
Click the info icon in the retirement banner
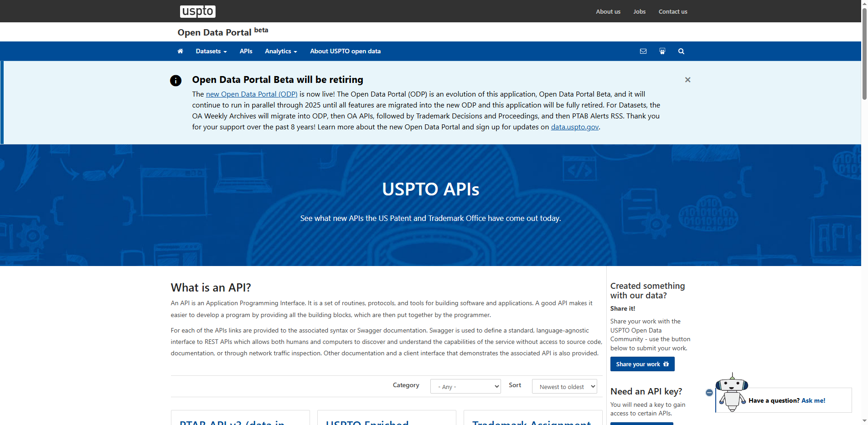[176, 81]
